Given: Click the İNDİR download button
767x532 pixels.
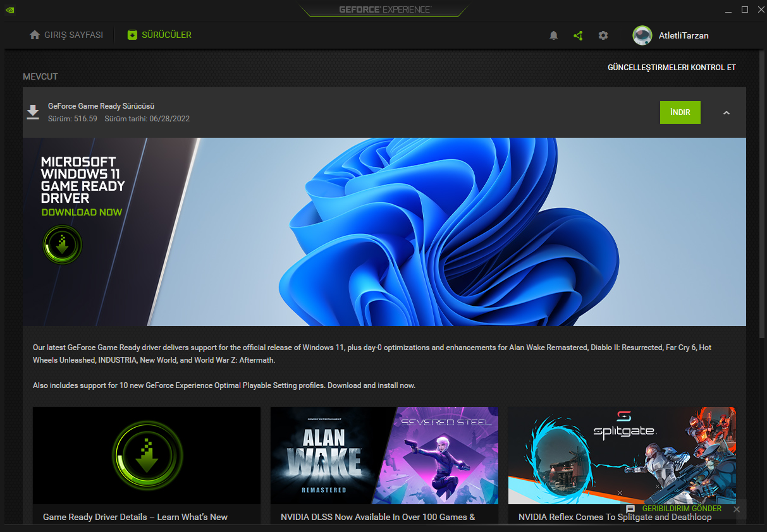Looking at the screenshot, I should pos(680,112).
